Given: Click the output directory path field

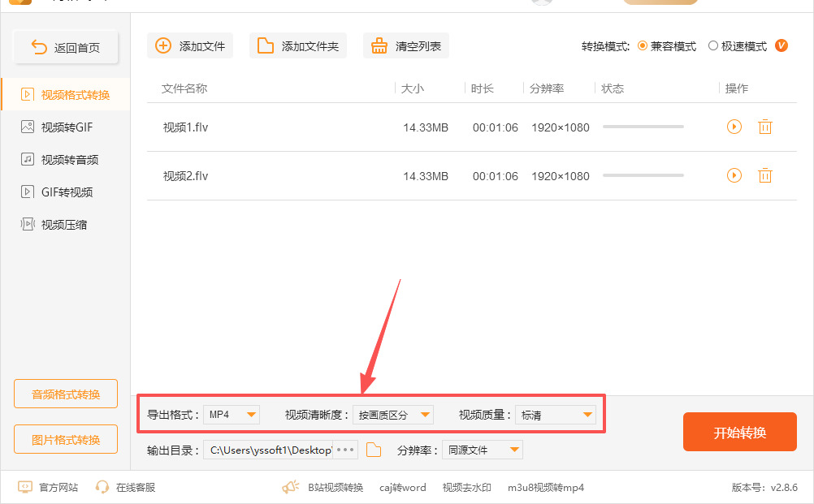Looking at the screenshot, I should 271,450.
